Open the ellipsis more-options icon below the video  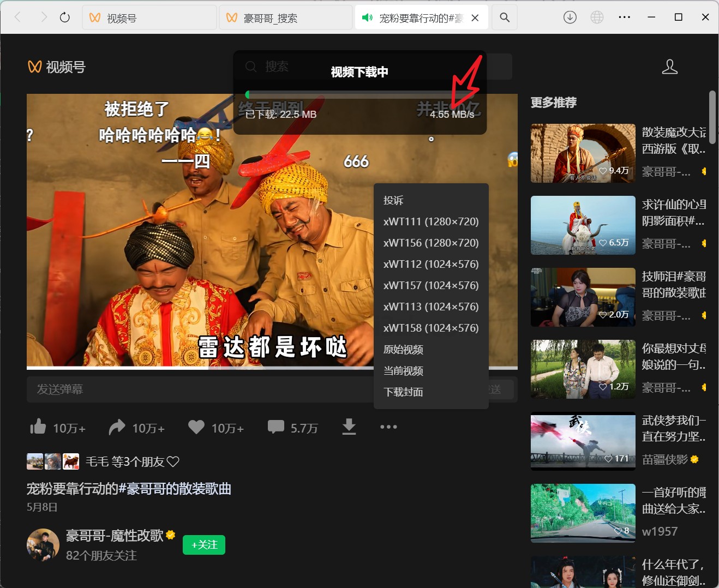coord(388,427)
